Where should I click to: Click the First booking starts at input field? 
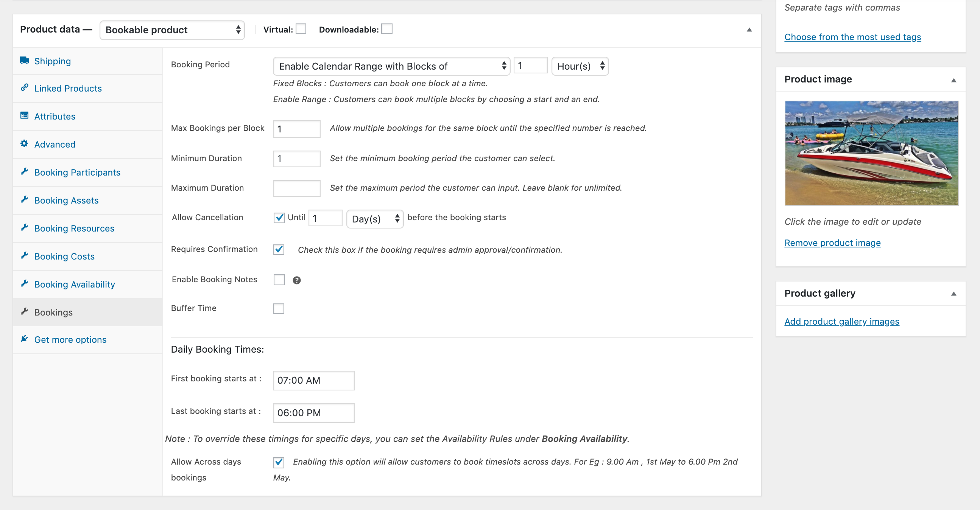pos(314,380)
